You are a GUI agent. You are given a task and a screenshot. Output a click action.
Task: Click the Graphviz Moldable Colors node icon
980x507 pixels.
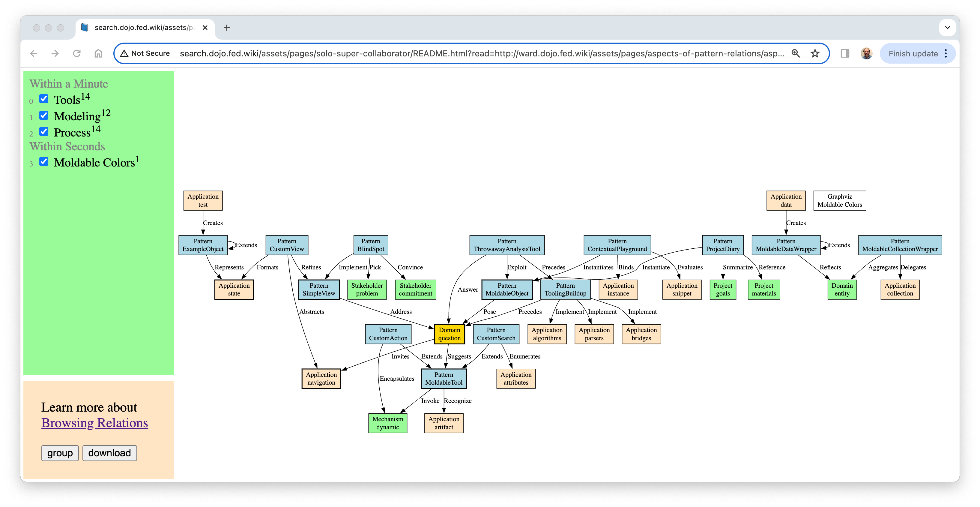click(x=840, y=200)
